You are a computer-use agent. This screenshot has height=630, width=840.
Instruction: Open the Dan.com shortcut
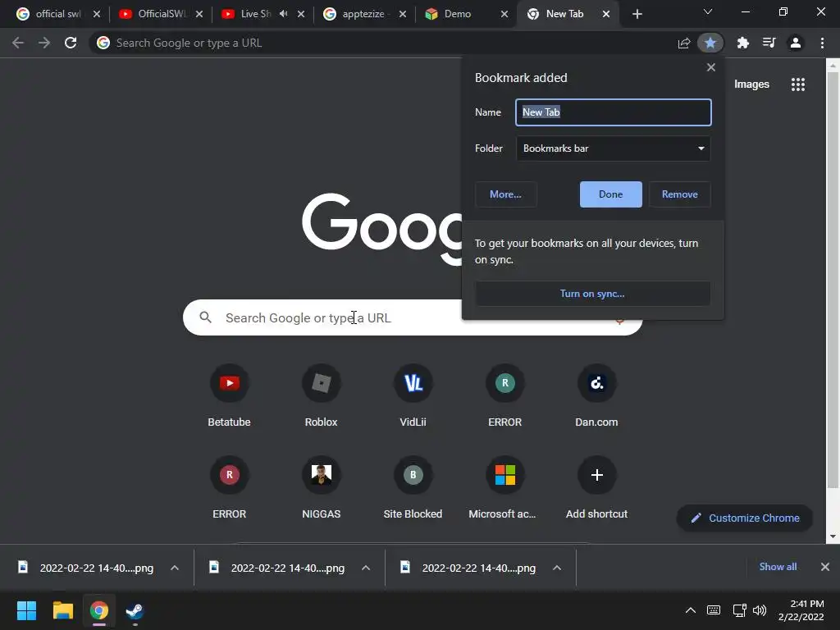point(596,395)
